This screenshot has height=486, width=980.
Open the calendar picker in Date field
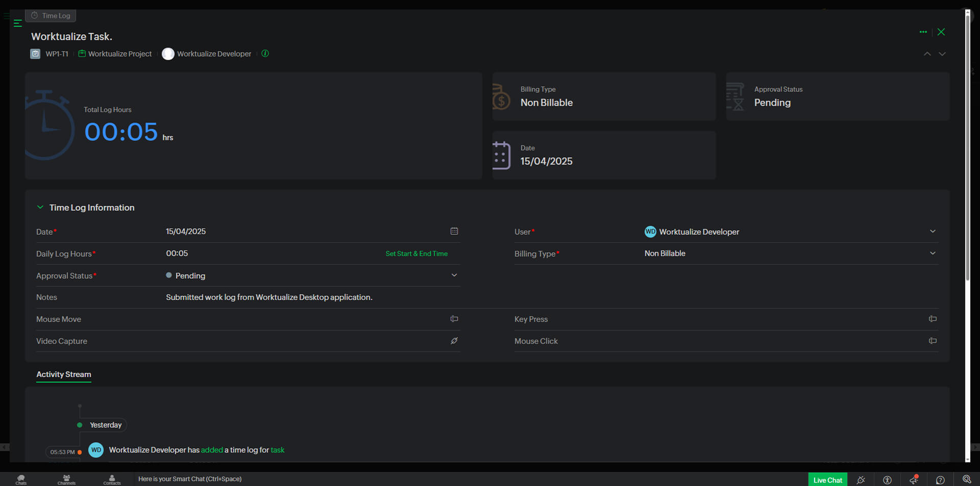(454, 231)
